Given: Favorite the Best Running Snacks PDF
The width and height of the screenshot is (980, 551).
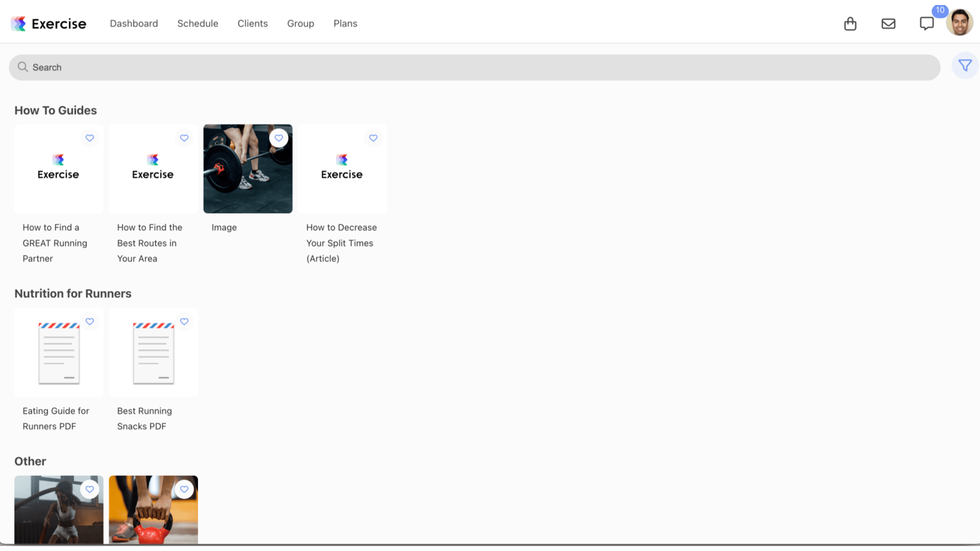Looking at the screenshot, I should click(x=184, y=321).
